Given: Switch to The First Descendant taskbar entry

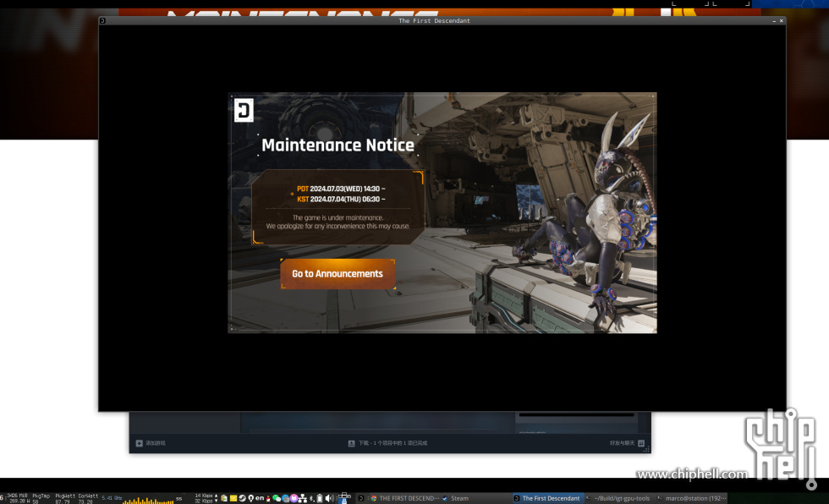Looking at the screenshot, I should (546, 498).
